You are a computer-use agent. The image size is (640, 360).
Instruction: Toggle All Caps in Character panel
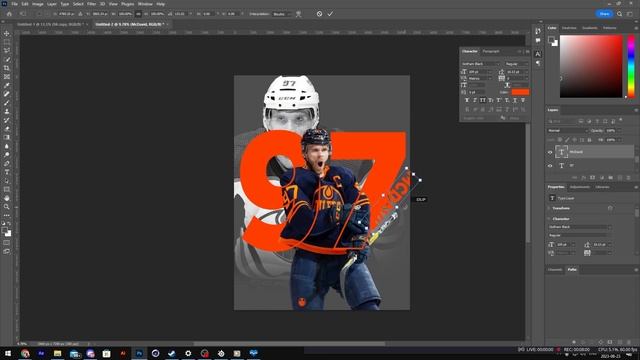pyautogui.click(x=483, y=100)
